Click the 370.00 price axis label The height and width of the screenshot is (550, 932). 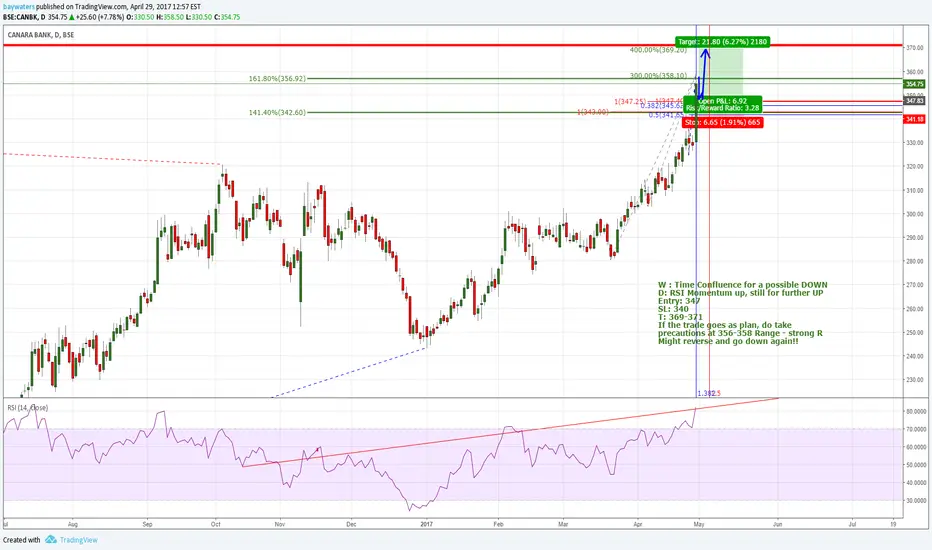(915, 48)
